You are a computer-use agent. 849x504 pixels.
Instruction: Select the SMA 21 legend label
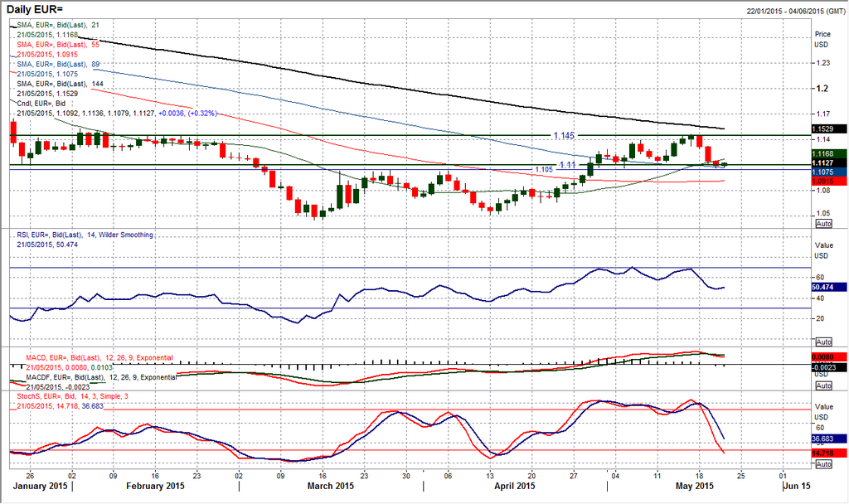(58, 25)
